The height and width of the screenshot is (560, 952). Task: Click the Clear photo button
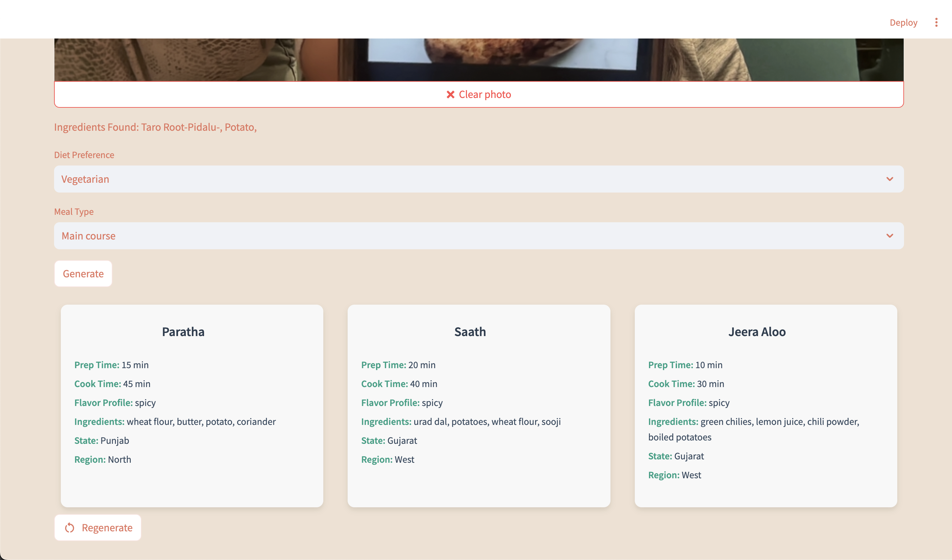pos(485,95)
